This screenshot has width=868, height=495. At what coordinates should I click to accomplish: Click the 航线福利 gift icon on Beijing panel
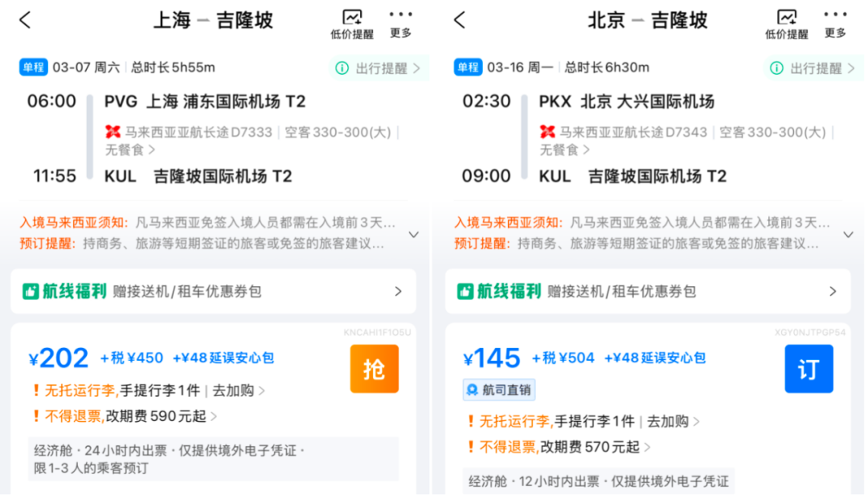pos(466,292)
